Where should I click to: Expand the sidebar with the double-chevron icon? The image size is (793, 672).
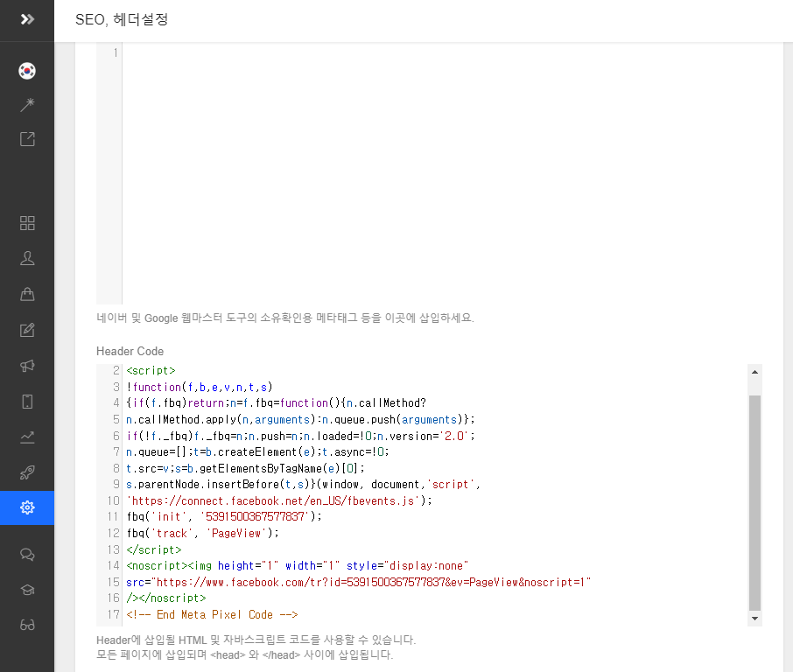point(27,20)
